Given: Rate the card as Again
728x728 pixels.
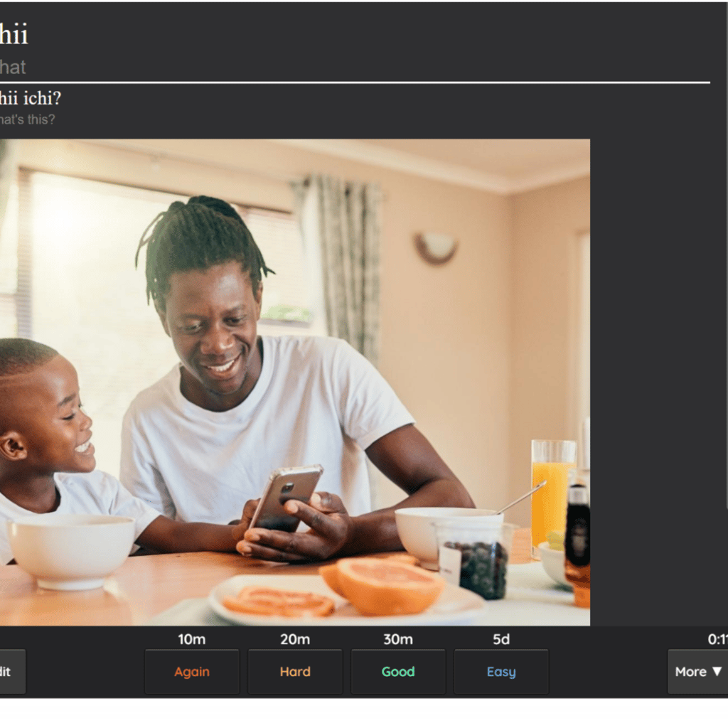Looking at the screenshot, I should pyautogui.click(x=192, y=671).
